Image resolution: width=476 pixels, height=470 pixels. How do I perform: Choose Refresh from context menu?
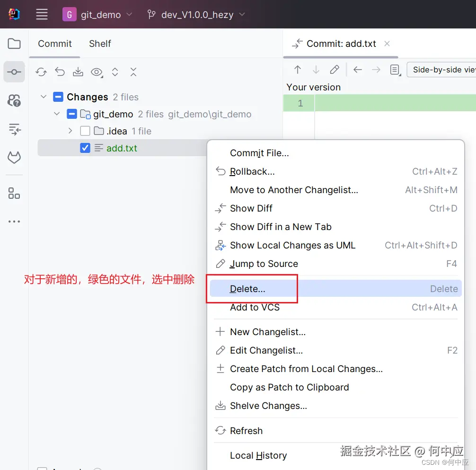tap(335, 431)
